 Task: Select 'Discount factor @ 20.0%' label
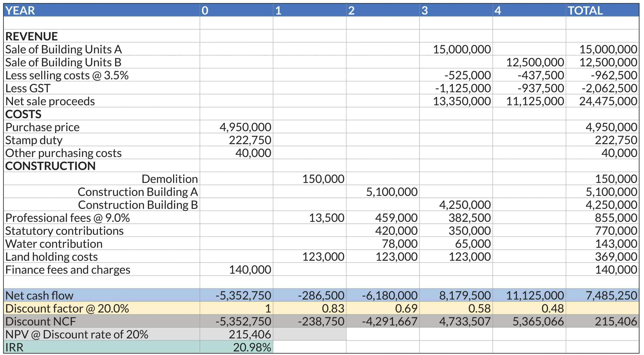(67, 309)
